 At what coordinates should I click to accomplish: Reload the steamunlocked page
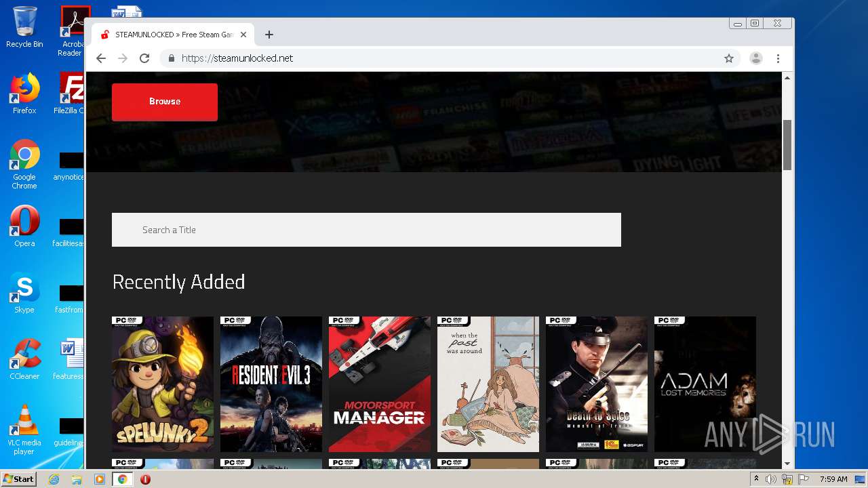[144, 58]
